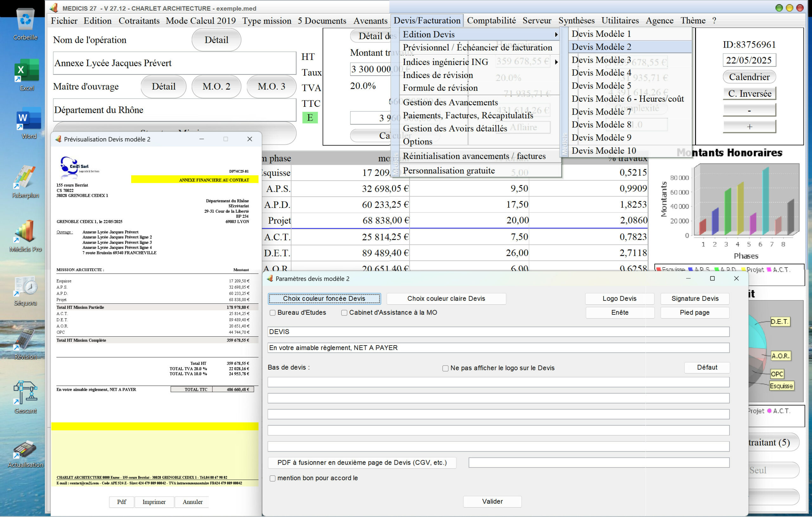Open the Devis/Facturation menu
The image size is (812, 517).
tap(427, 21)
